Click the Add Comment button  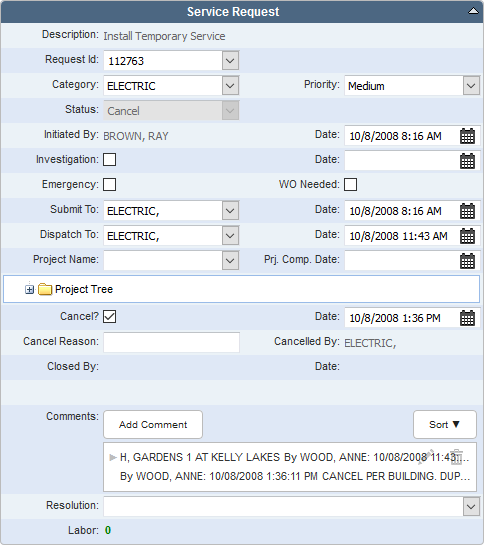[x=153, y=424]
